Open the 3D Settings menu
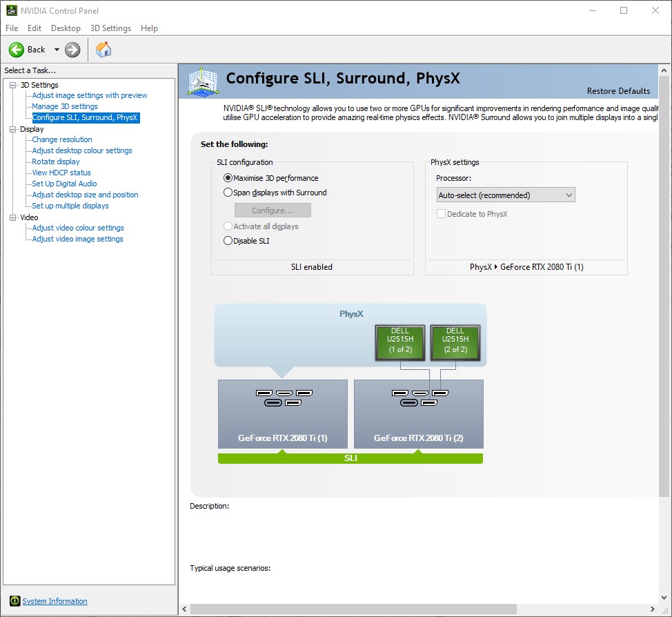The image size is (672, 617). [110, 28]
